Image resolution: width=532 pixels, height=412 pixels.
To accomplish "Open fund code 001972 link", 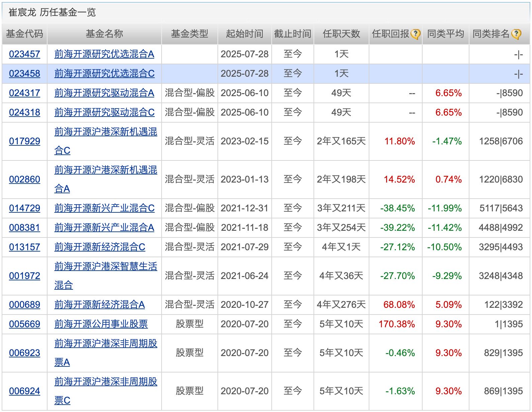I will (24, 276).
